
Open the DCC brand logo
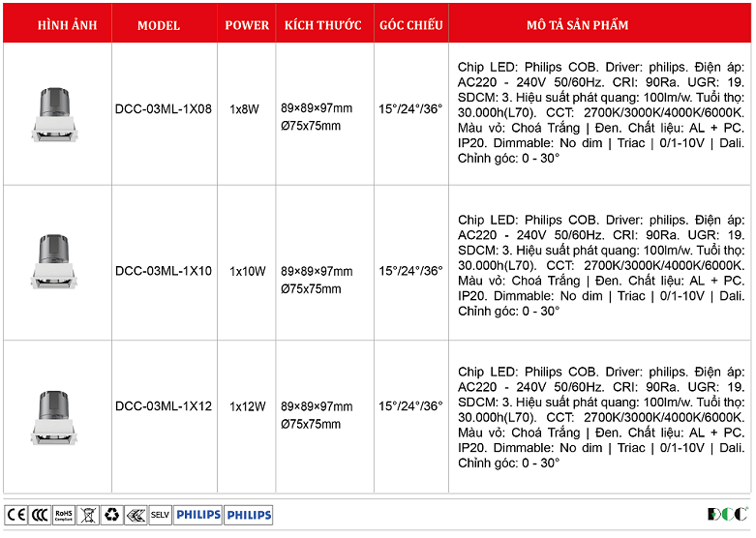pyautogui.click(x=726, y=514)
